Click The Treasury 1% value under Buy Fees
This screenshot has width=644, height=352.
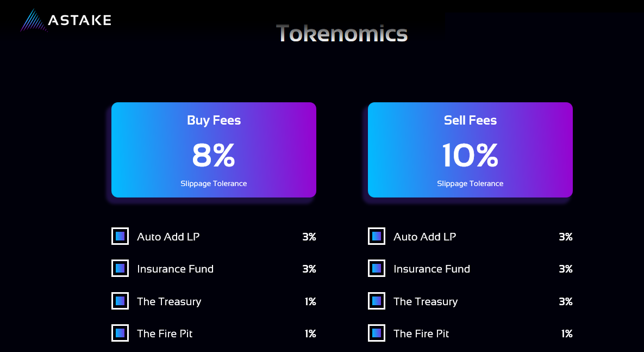point(310,301)
